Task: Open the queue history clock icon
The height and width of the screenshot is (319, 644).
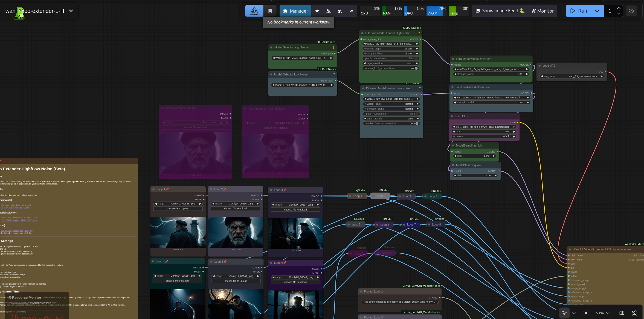Action: pos(631,11)
